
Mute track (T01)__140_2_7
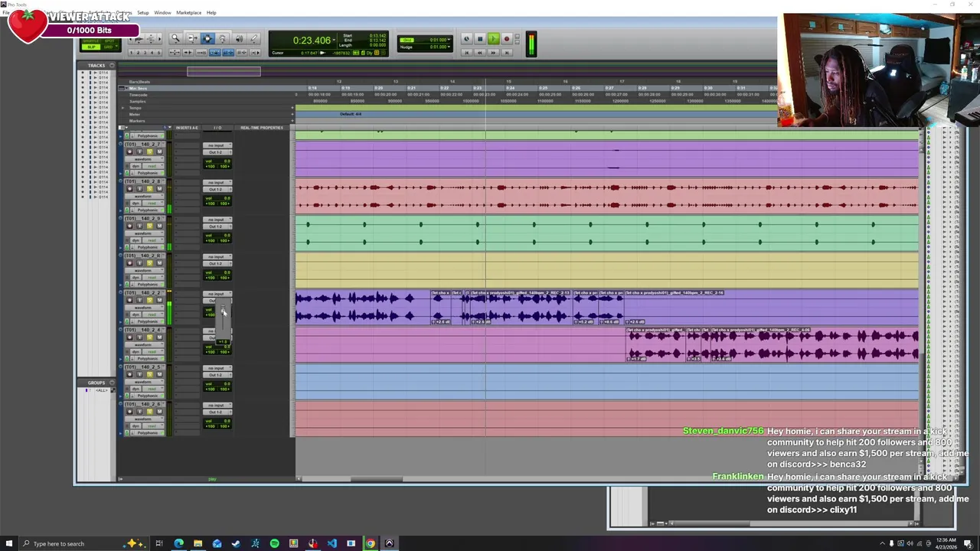(x=159, y=152)
